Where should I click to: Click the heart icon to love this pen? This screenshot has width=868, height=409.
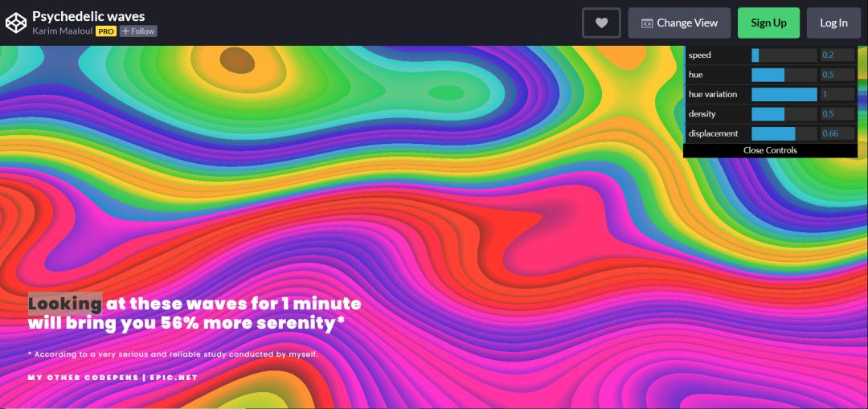click(x=601, y=22)
